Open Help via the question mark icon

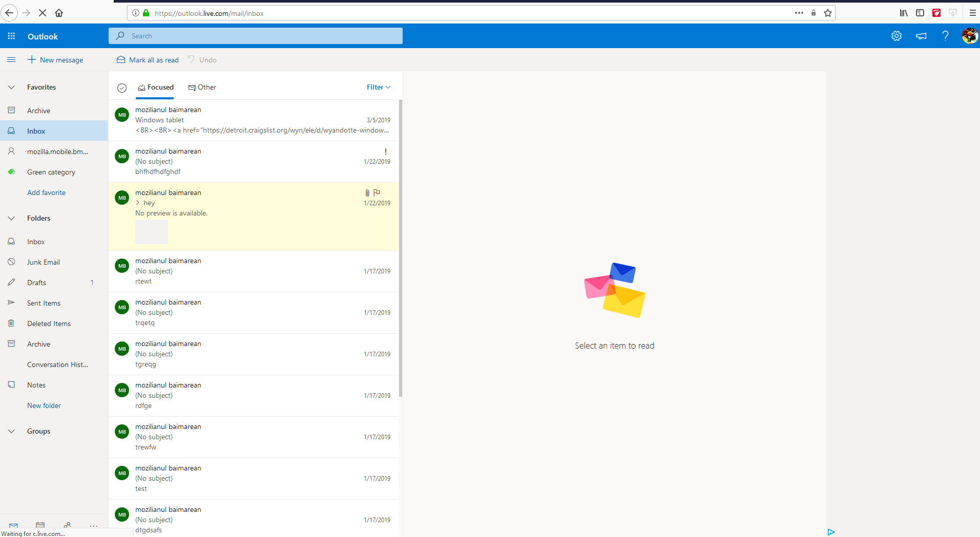click(x=945, y=36)
